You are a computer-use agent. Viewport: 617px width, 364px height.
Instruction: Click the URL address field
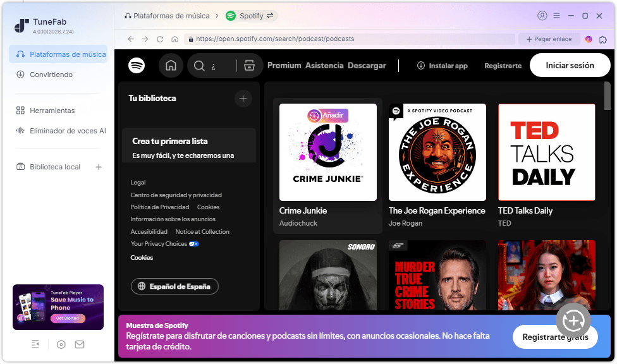350,39
